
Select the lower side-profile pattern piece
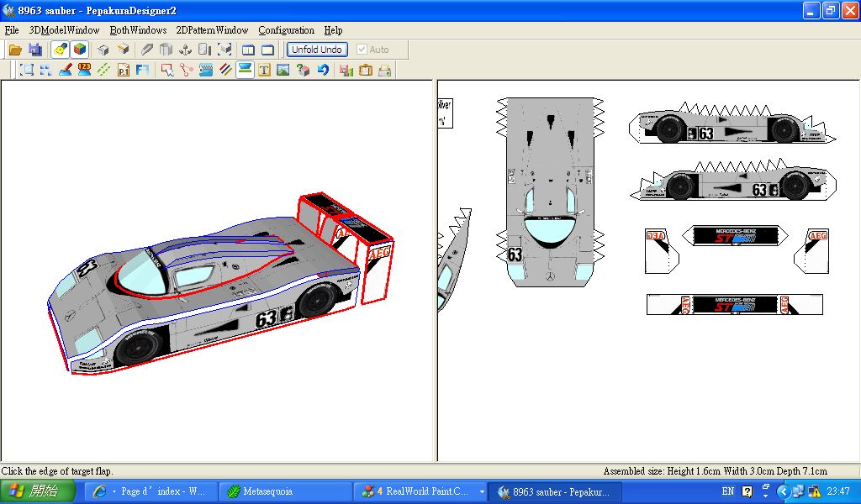[733, 180]
